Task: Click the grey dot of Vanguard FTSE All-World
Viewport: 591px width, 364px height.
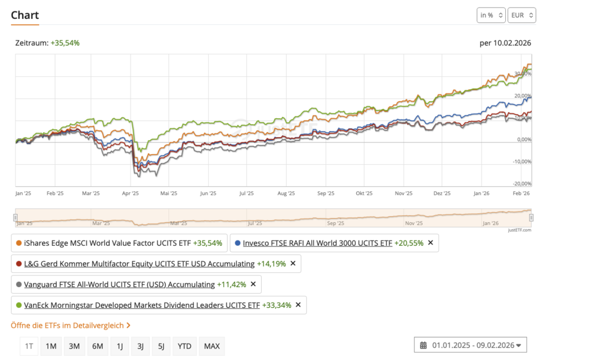Action: tap(19, 284)
